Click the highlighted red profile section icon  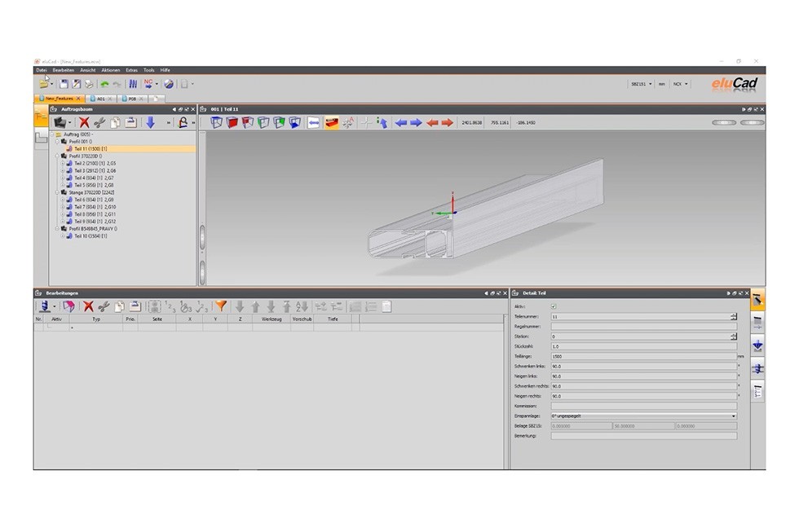click(331, 123)
